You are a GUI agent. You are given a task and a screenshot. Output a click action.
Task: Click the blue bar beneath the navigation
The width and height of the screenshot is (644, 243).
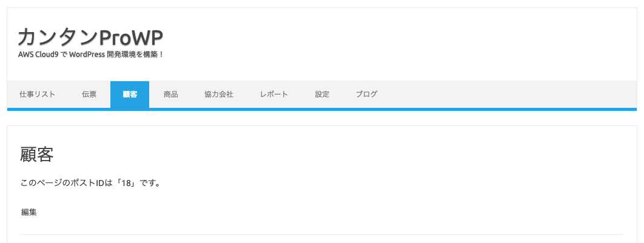322,109
